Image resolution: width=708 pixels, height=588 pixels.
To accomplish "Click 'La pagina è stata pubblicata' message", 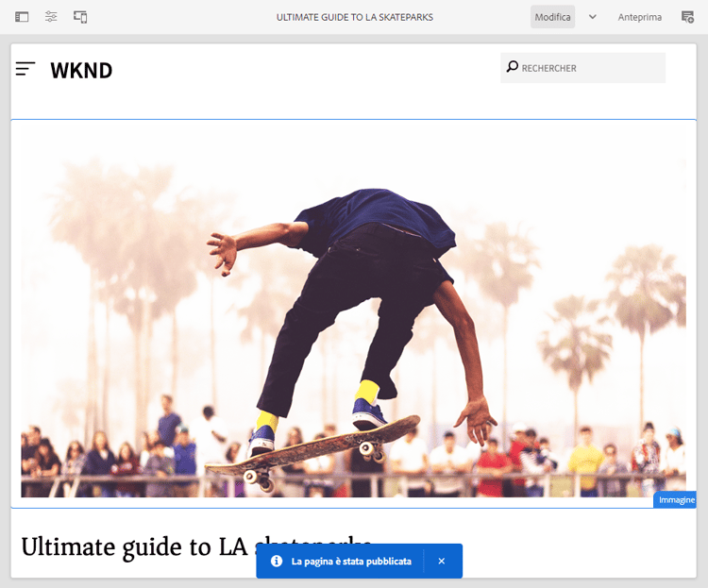I will tap(351, 562).
